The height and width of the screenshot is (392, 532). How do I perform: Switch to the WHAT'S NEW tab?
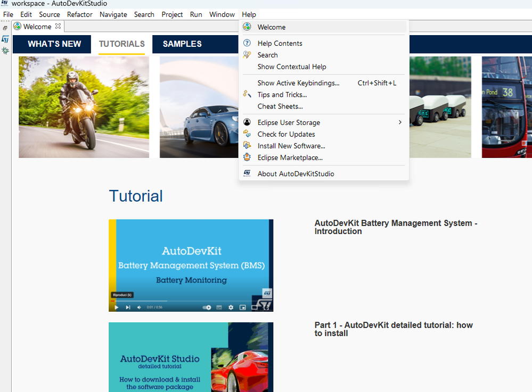(54, 44)
